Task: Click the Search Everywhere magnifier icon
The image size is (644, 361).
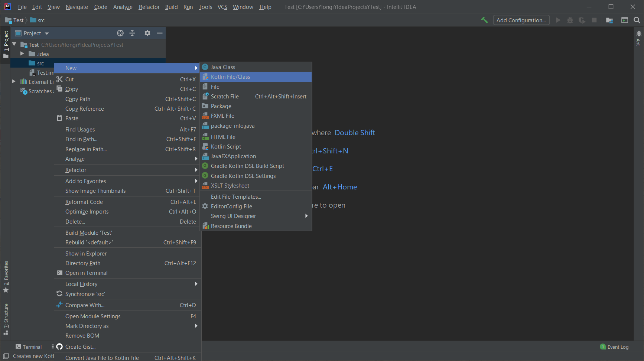Action: pyautogui.click(x=637, y=20)
